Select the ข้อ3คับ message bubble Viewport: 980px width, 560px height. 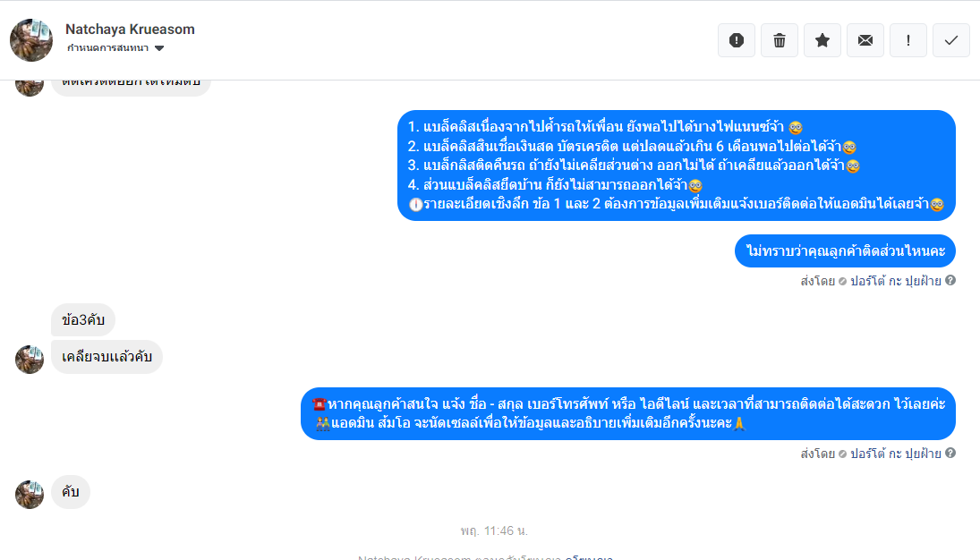click(83, 320)
